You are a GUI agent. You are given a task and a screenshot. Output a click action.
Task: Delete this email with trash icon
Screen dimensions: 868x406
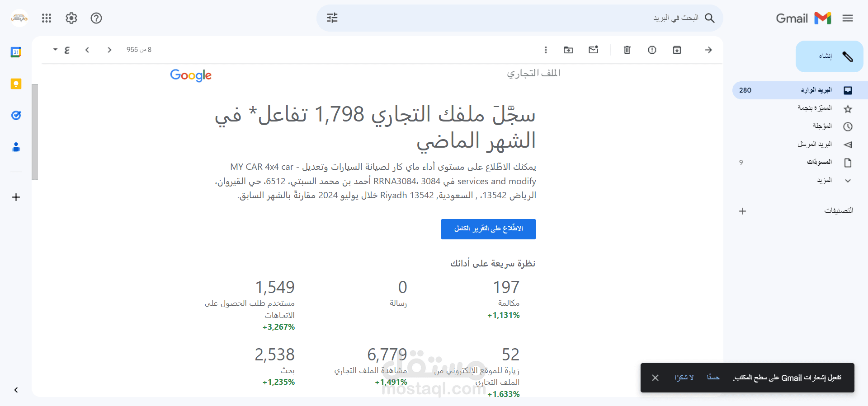click(x=627, y=50)
